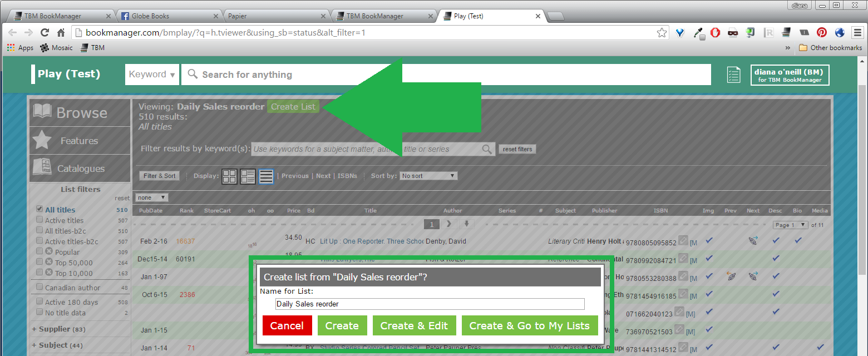Screen dimensions: 868x356
Task: Click the Name for List text field
Action: (430, 304)
